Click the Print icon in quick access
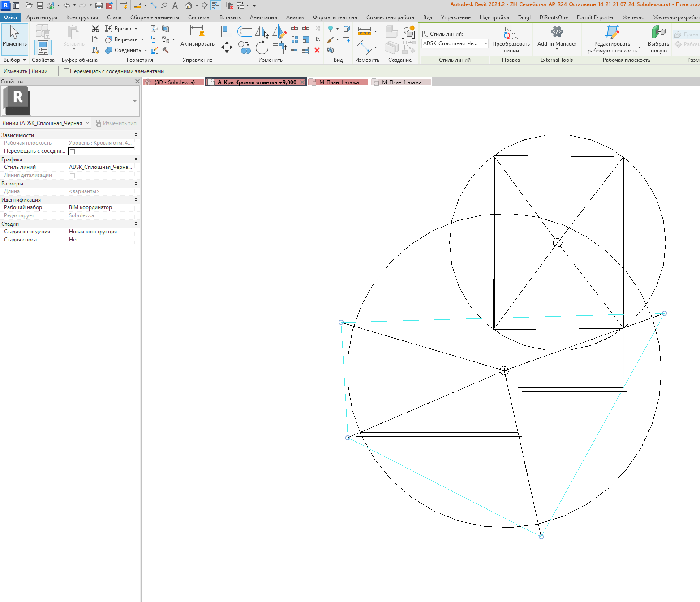This screenshot has height=602, width=700. point(99,5)
